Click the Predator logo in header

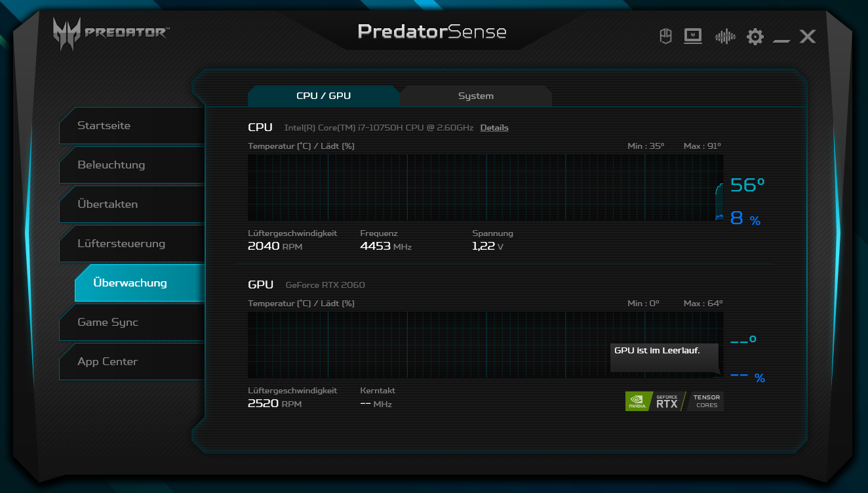click(x=110, y=34)
